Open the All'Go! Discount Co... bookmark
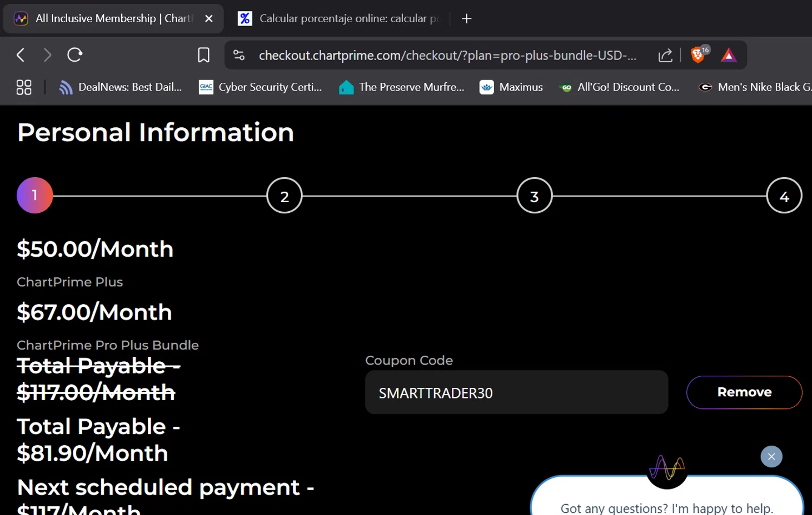 click(x=619, y=87)
